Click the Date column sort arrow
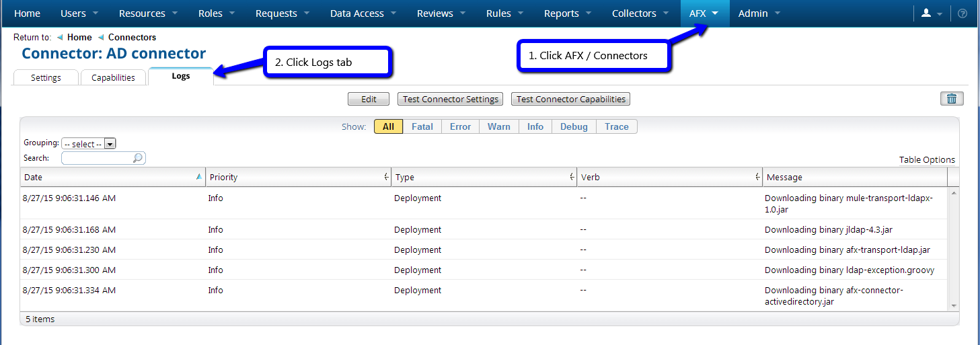 pos(198,177)
